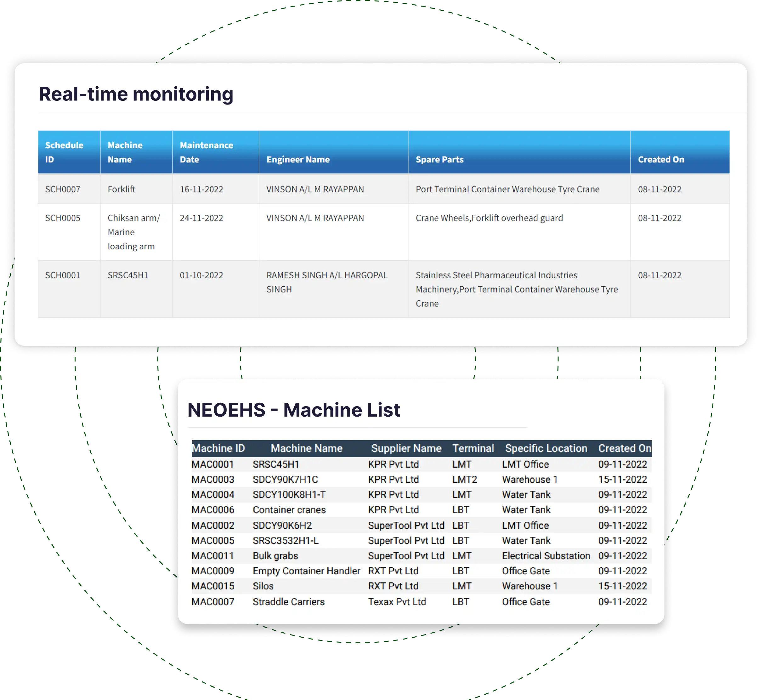Select schedule SCH0007 cell
The width and height of the screenshot is (759, 700).
[x=69, y=189]
